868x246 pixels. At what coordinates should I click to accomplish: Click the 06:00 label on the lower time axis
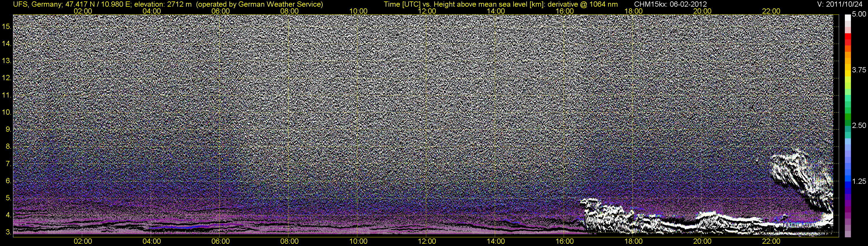tap(220, 241)
